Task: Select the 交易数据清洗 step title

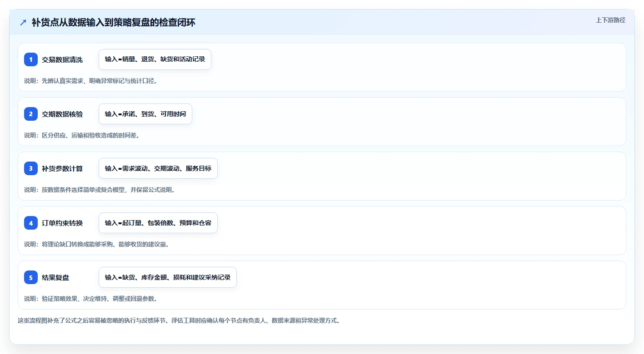Action: click(x=62, y=59)
